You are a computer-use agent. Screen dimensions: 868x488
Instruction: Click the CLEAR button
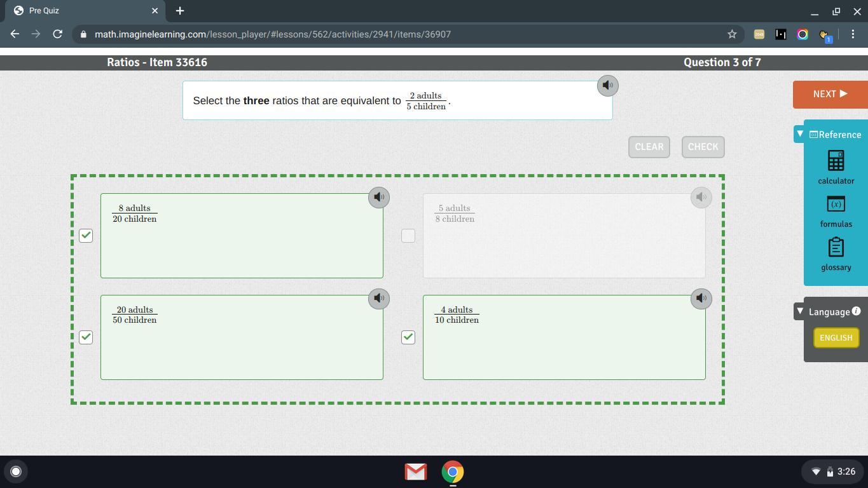[649, 147]
